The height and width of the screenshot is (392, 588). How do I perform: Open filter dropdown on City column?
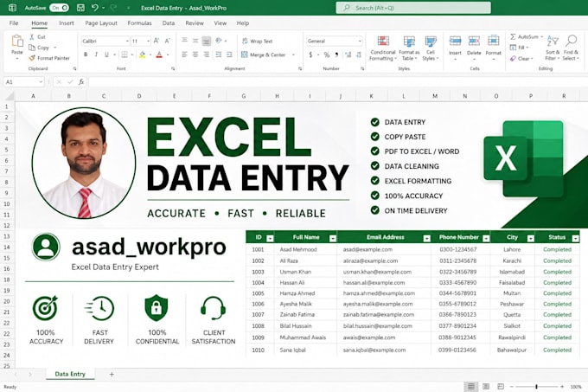tap(531, 238)
